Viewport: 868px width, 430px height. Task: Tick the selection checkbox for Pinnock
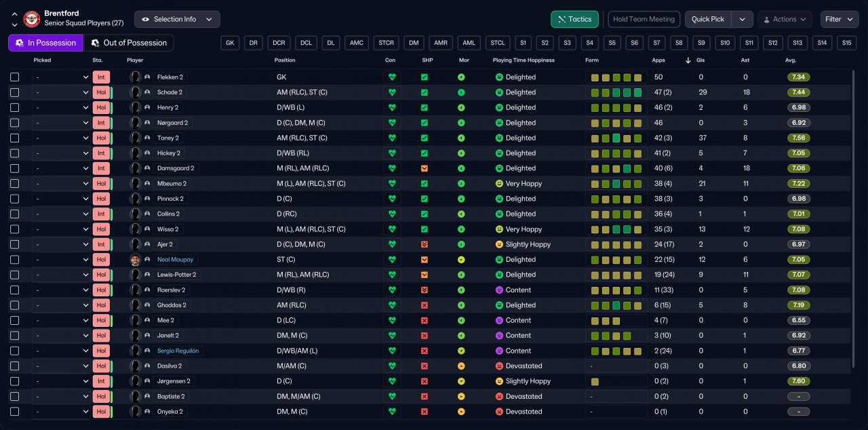click(15, 199)
